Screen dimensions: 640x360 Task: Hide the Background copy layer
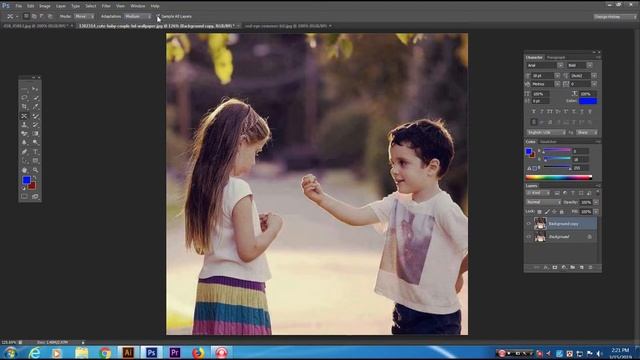[529, 224]
